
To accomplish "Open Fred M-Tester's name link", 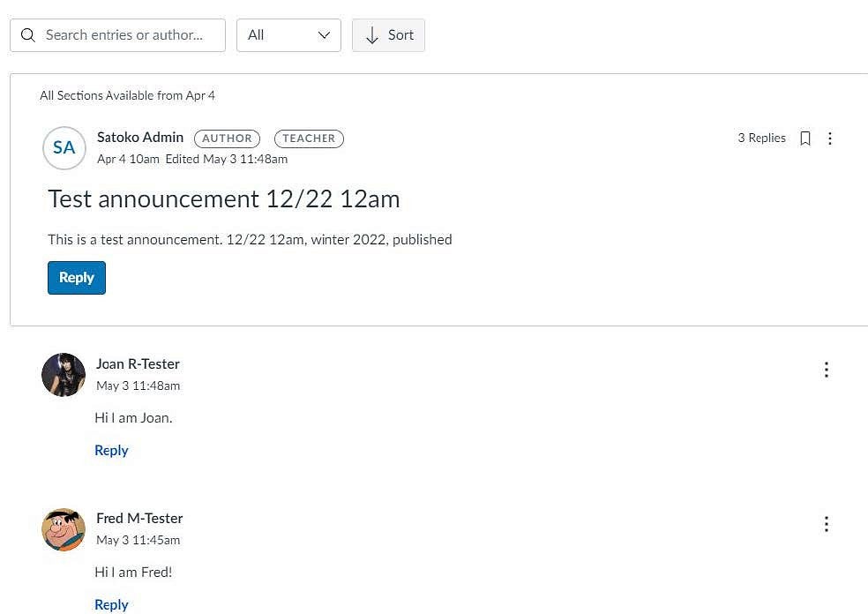I will (139, 518).
